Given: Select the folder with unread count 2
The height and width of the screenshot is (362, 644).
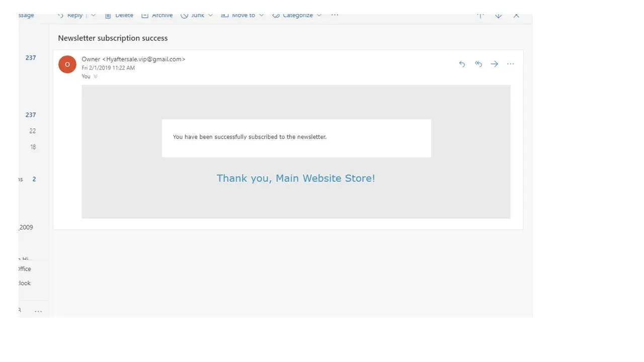Looking at the screenshot, I should tap(34, 179).
